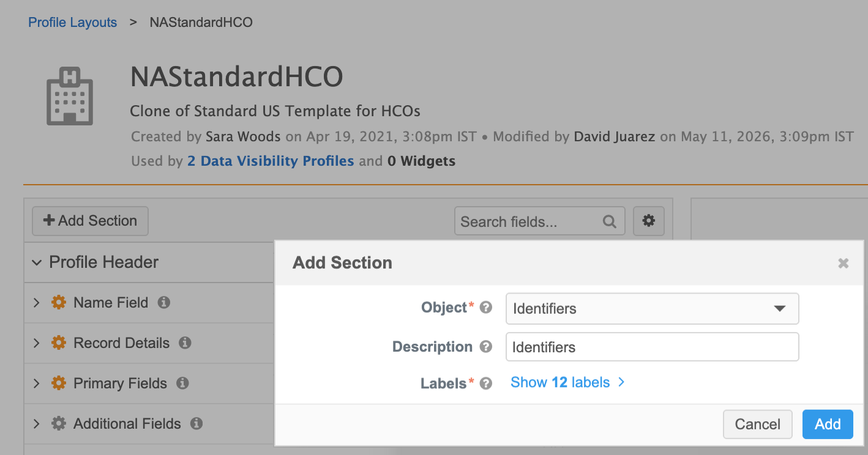Image resolution: width=868 pixels, height=455 pixels.
Task: Expand the Additional Fields row
Action: point(37,423)
